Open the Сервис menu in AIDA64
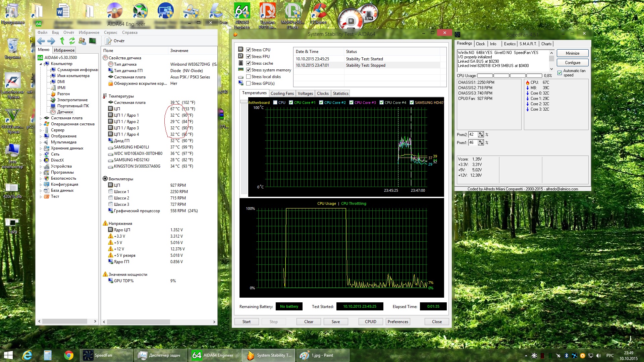644x362 pixels. pos(110,33)
